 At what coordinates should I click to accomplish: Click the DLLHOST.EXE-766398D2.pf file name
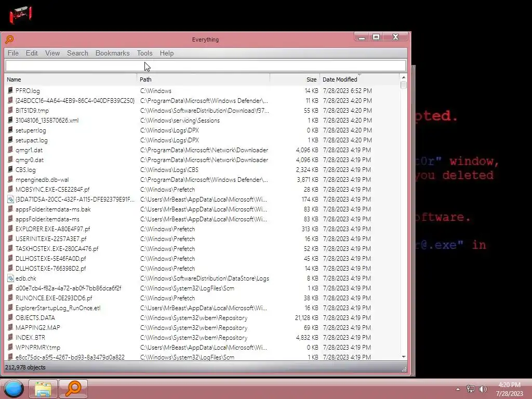tap(50, 269)
